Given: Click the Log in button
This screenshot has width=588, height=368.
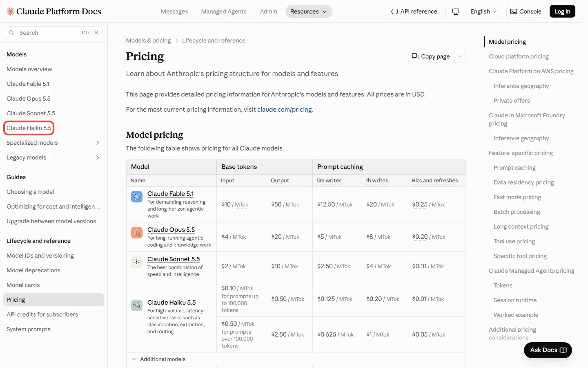Looking at the screenshot, I should (562, 11).
